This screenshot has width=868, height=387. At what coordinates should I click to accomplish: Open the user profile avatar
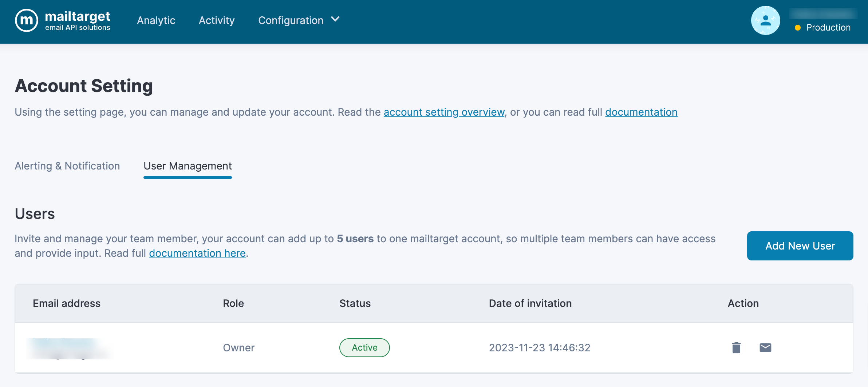[765, 21]
